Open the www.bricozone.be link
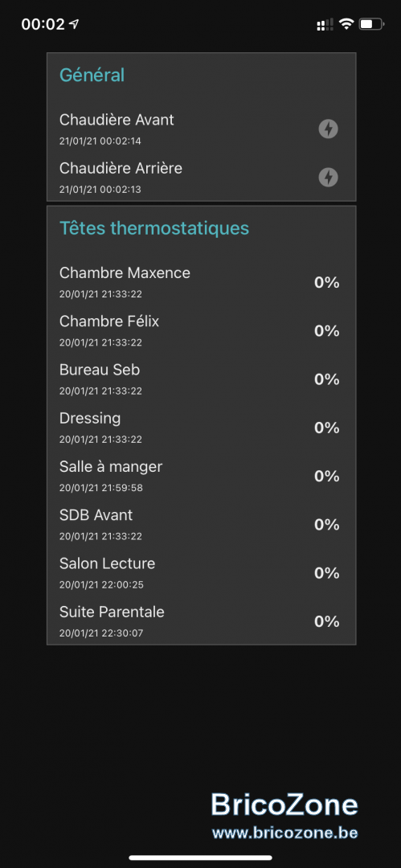The height and width of the screenshot is (868, 401). (284, 832)
